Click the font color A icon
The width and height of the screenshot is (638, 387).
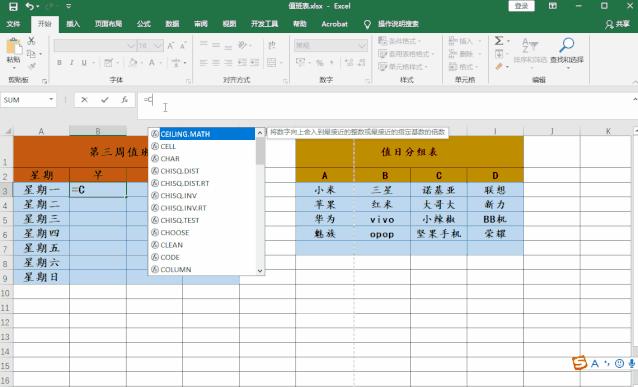[x=151, y=63]
